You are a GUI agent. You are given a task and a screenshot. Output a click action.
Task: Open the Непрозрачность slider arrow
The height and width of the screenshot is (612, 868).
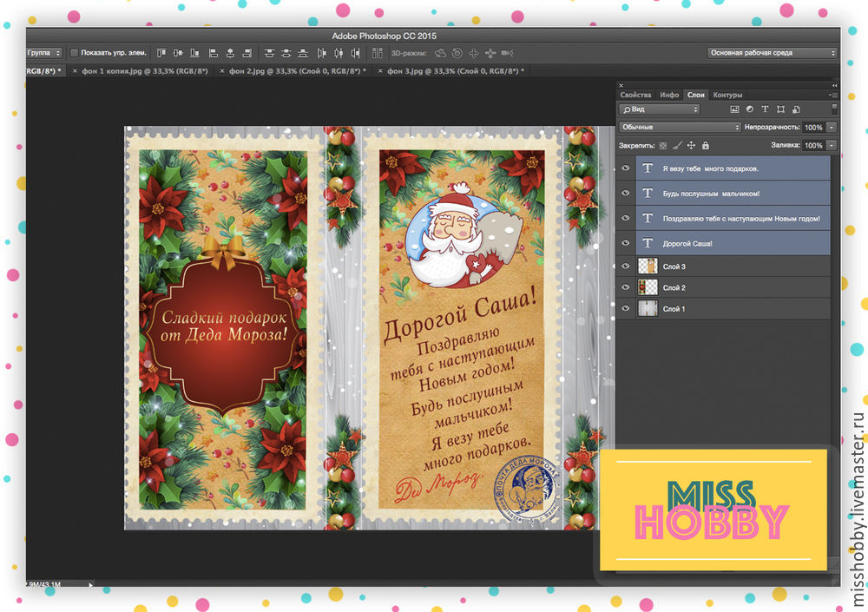click(x=831, y=128)
